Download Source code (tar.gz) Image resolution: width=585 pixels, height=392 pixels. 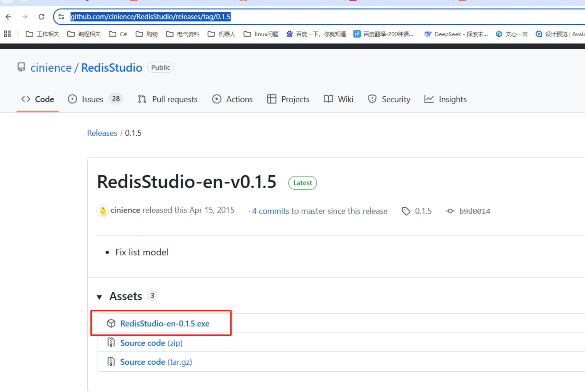click(x=156, y=362)
